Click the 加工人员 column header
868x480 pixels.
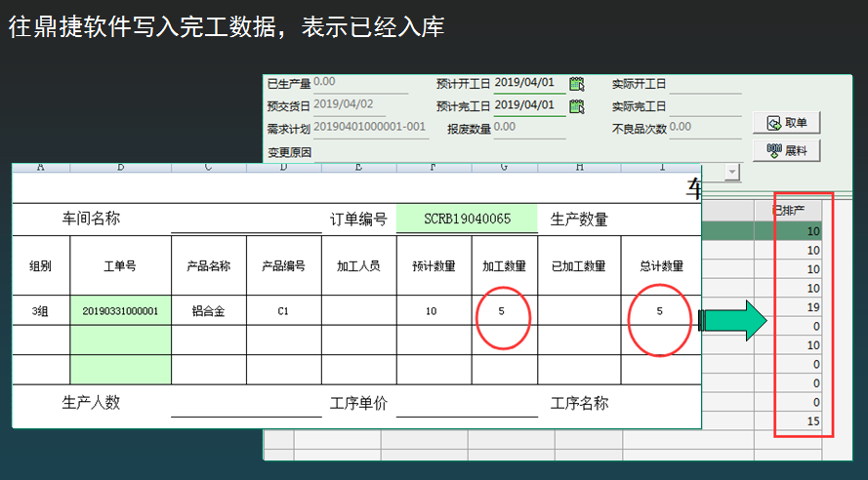[358, 266]
